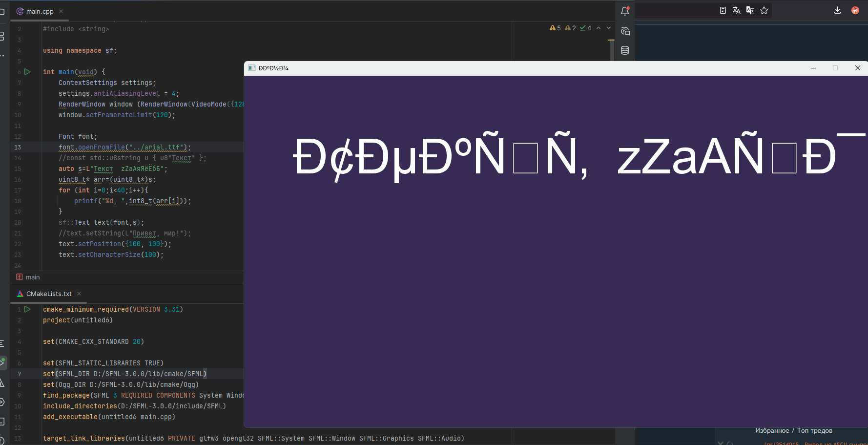Click the set(Ogg_DIR ...) line
This screenshot has height=445, width=868.
[121, 384]
